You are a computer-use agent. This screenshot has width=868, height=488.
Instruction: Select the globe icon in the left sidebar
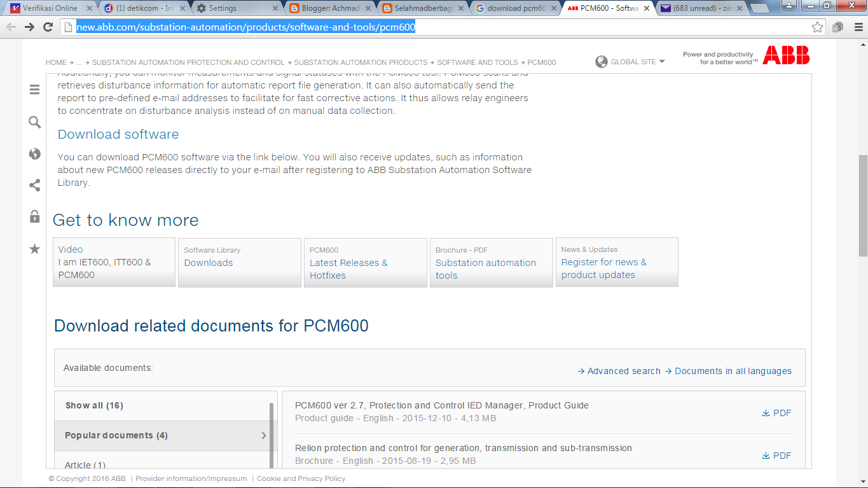point(34,153)
